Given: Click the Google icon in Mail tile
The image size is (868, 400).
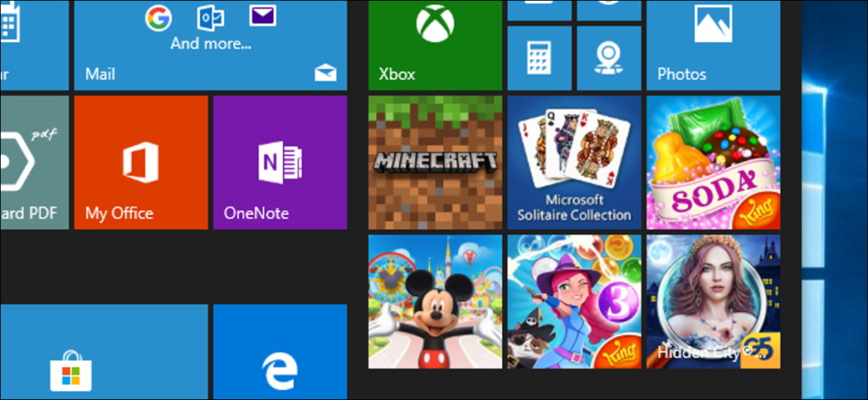Looking at the screenshot, I should [x=159, y=17].
